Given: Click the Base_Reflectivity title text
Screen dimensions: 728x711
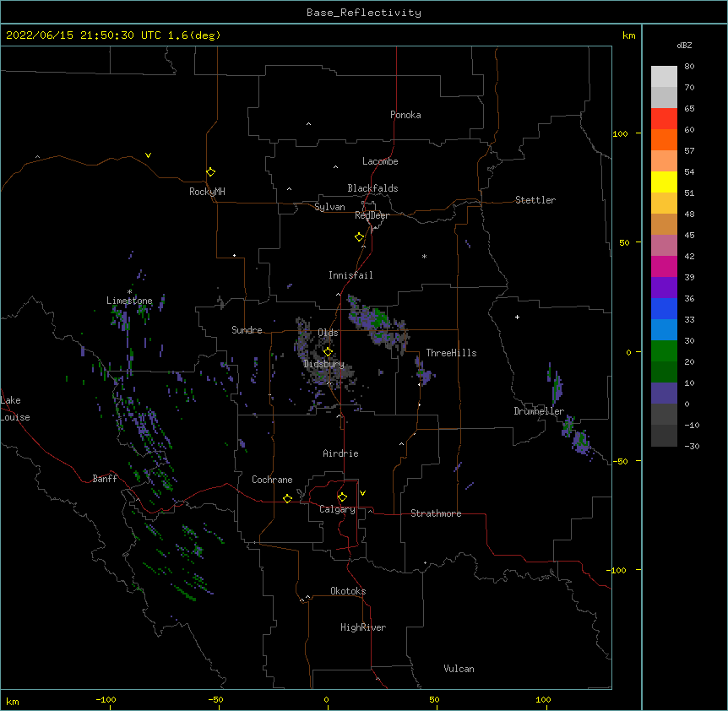Looking at the screenshot, I should [364, 13].
